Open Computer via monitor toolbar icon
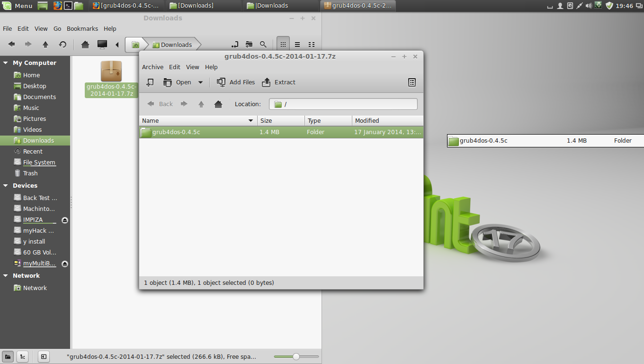The width and height of the screenshot is (644, 364). pos(102,44)
